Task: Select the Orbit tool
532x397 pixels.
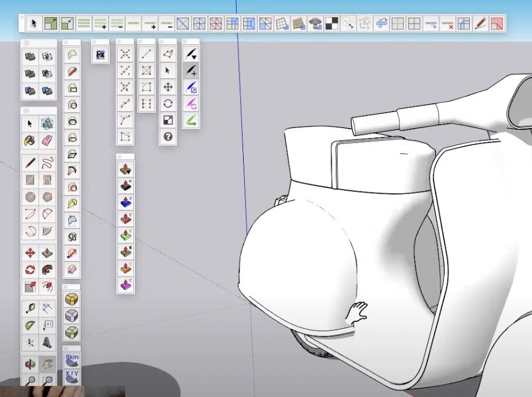Action: pyautogui.click(x=30, y=364)
